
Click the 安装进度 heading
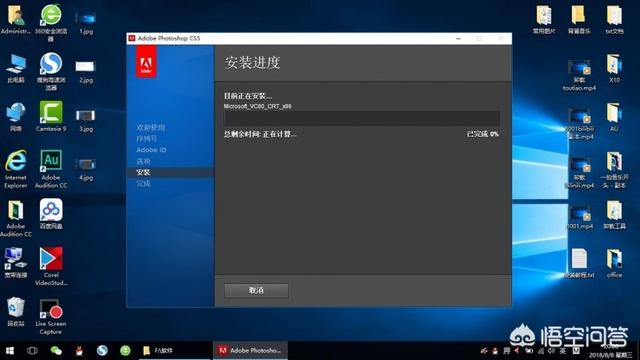coord(252,62)
